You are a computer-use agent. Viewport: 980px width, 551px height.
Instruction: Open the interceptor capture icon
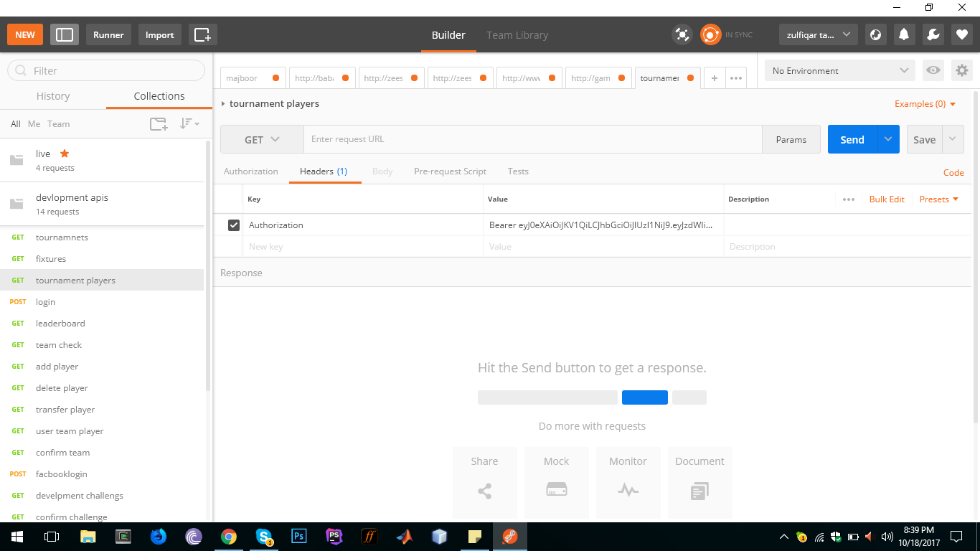tap(682, 34)
